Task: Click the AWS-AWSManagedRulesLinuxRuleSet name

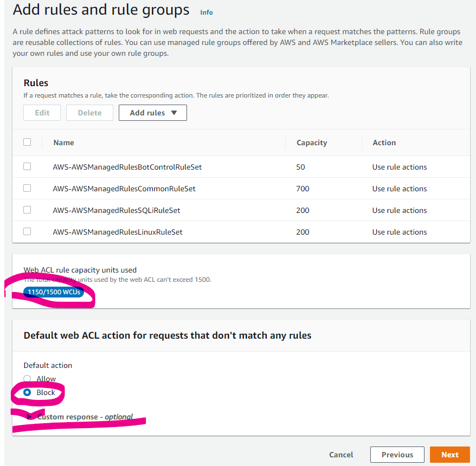Action: pyautogui.click(x=118, y=232)
